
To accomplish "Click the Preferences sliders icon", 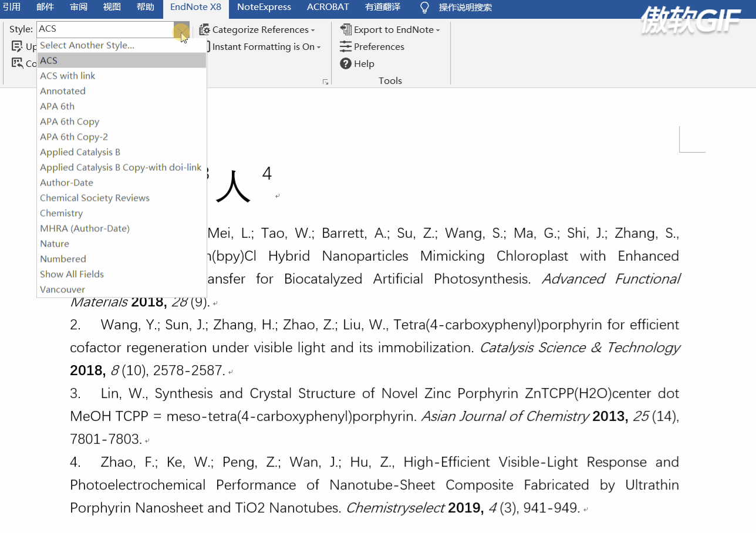I will click(346, 46).
